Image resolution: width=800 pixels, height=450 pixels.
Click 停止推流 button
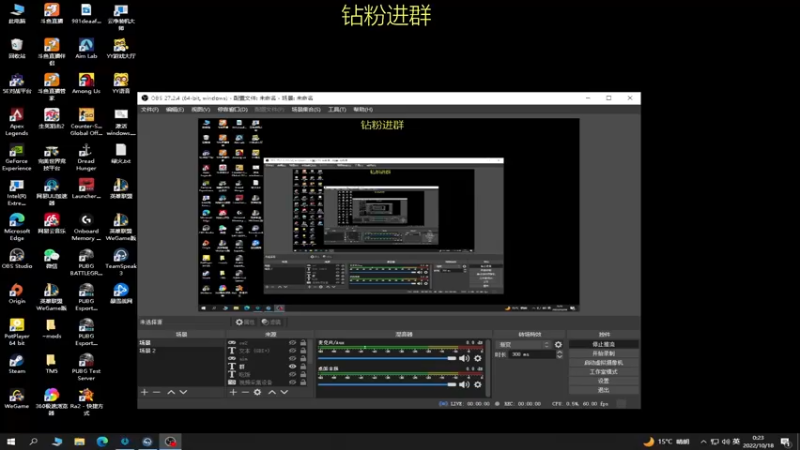pyautogui.click(x=604, y=344)
